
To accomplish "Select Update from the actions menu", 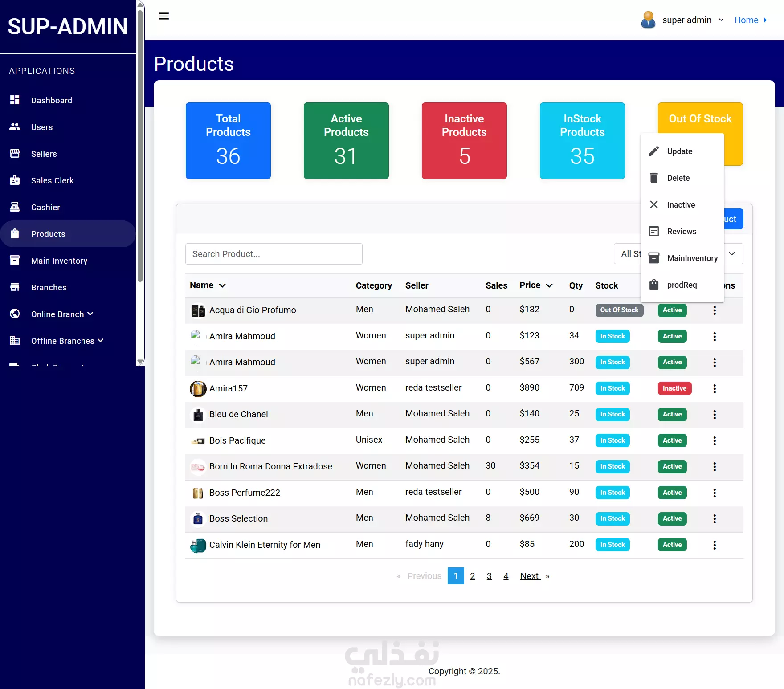I will pos(682,151).
